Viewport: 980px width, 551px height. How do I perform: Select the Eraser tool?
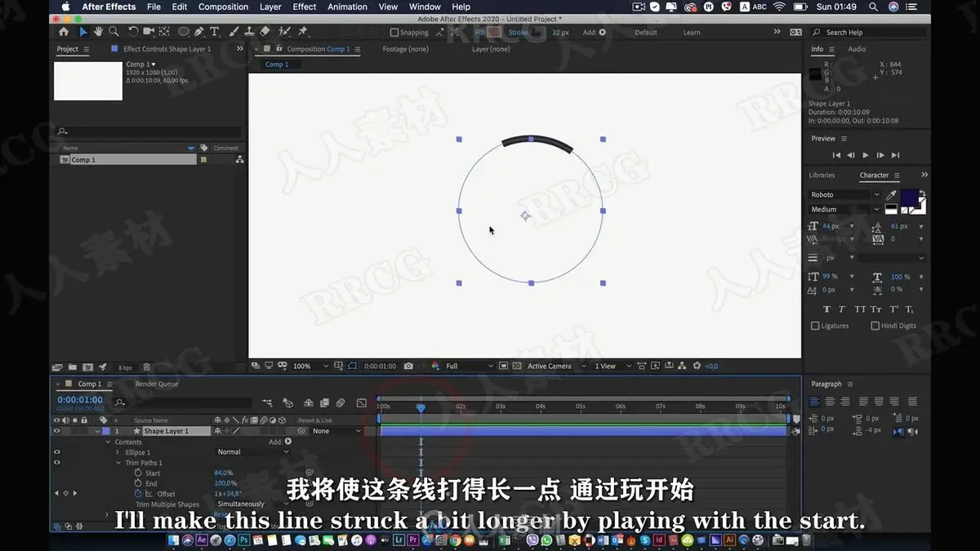click(265, 32)
